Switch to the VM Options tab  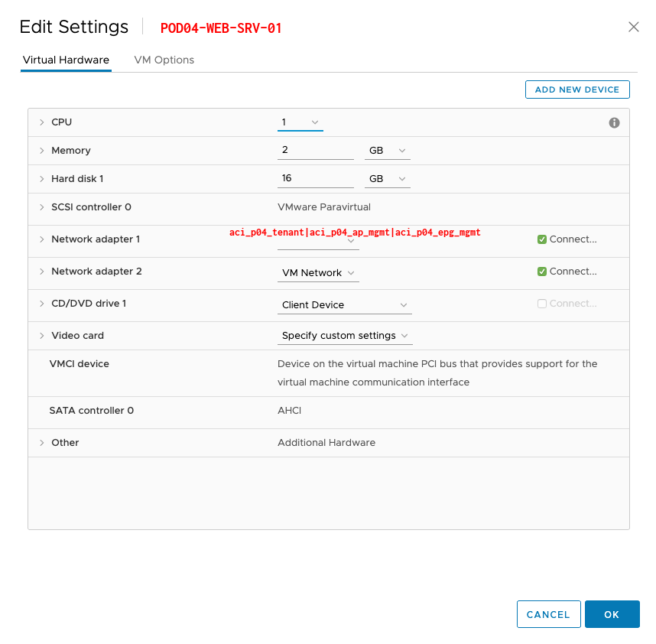(x=164, y=60)
